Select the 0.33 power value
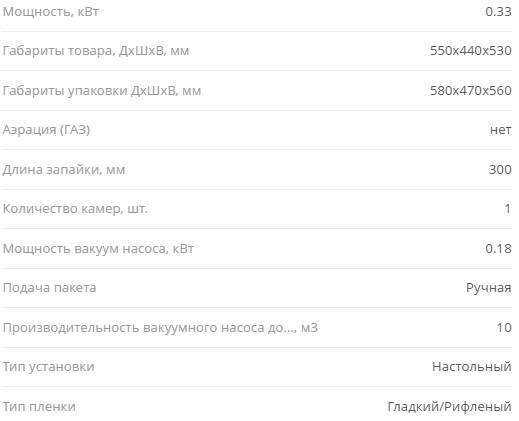Viewport: 519px width, 421px height. [498, 12]
